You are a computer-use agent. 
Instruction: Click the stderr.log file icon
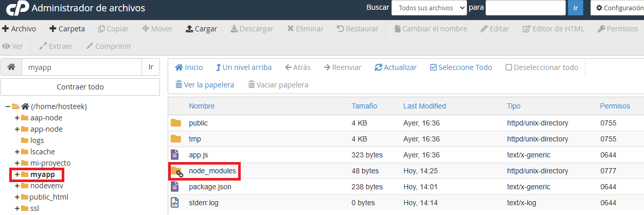coord(175,202)
